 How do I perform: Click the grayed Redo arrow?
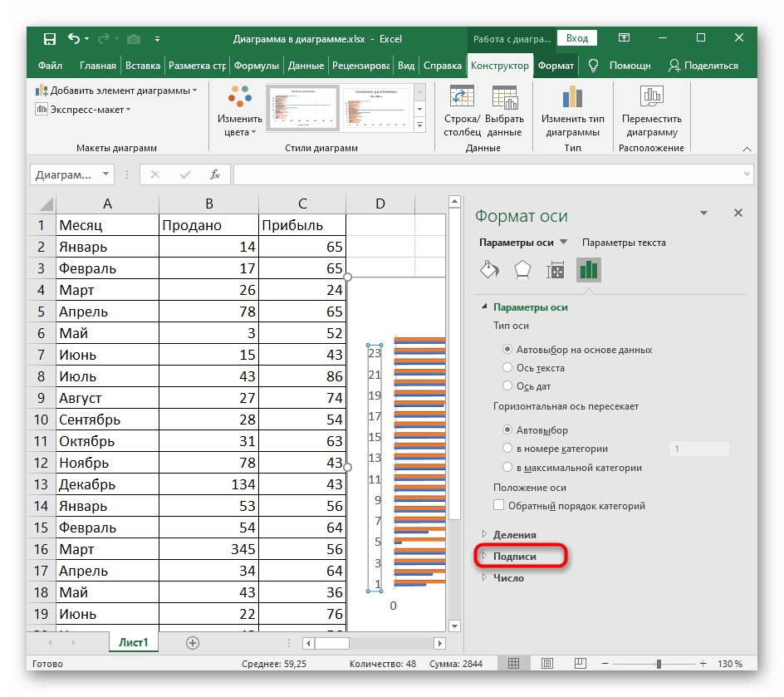pos(104,38)
